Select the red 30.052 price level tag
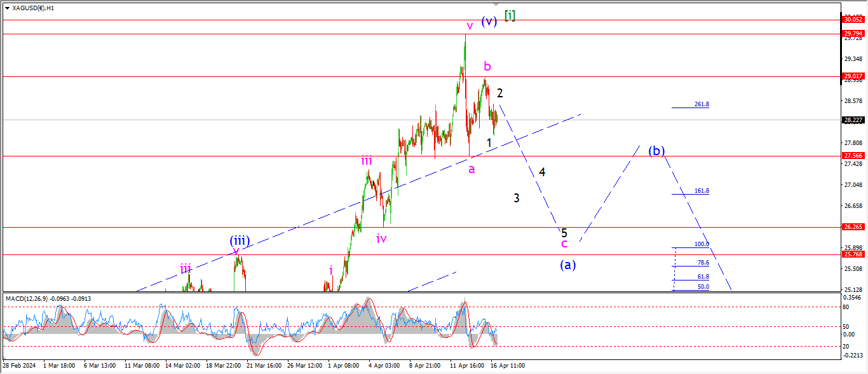 (853, 19)
